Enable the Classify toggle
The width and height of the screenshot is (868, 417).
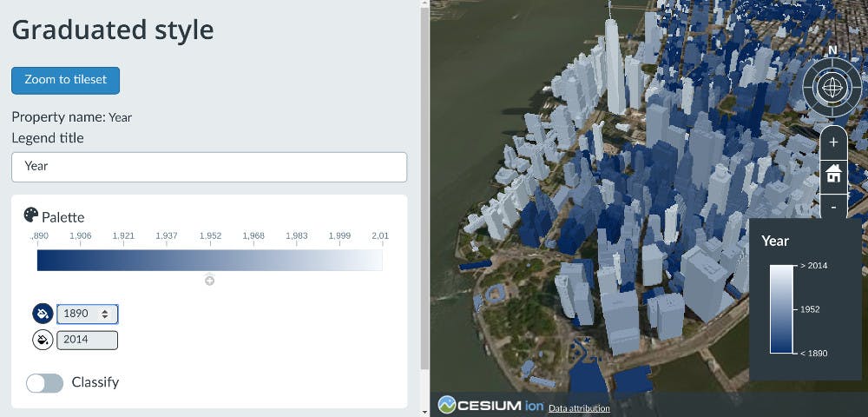pos(44,383)
